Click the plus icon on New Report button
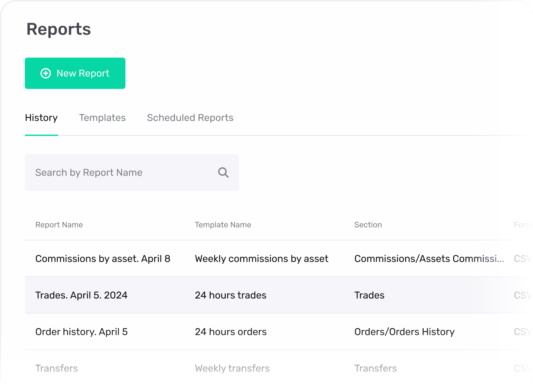This screenshot has height=392, width=533. (x=45, y=73)
